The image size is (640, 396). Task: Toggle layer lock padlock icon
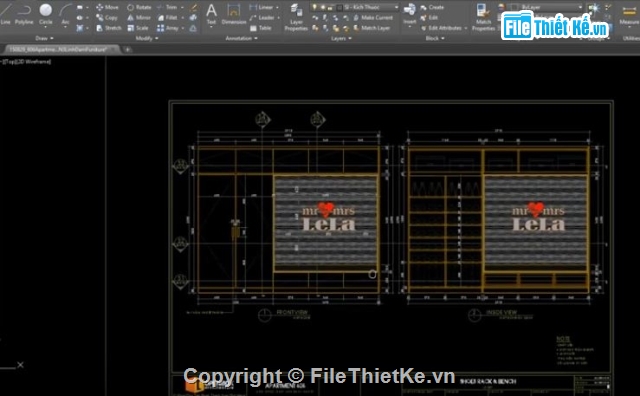tap(330, 7)
